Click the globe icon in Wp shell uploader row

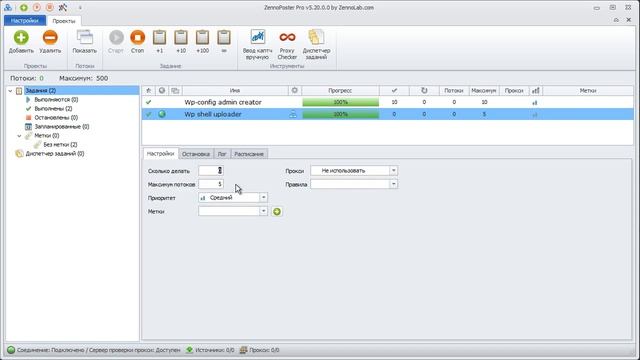pyautogui.click(x=162, y=114)
